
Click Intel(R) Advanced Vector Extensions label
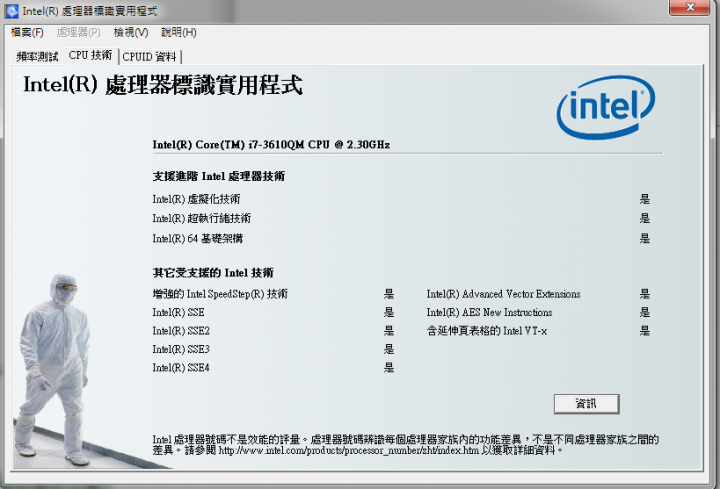point(503,294)
